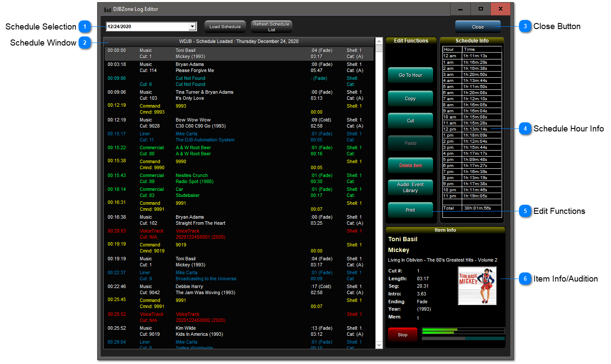The image size is (611, 364).
Task: Click the schedule scrollbar down arrow
Action: [379, 345]
